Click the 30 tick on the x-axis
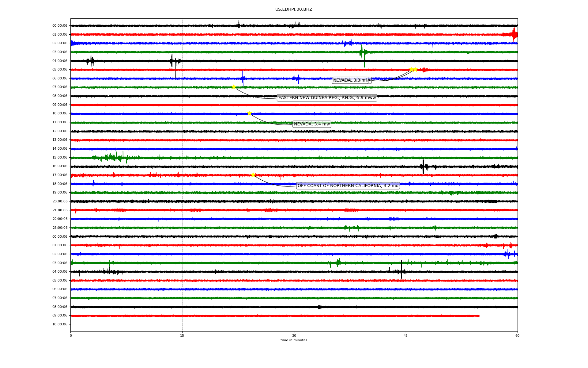588x368 pixels. tap(294, 335)
